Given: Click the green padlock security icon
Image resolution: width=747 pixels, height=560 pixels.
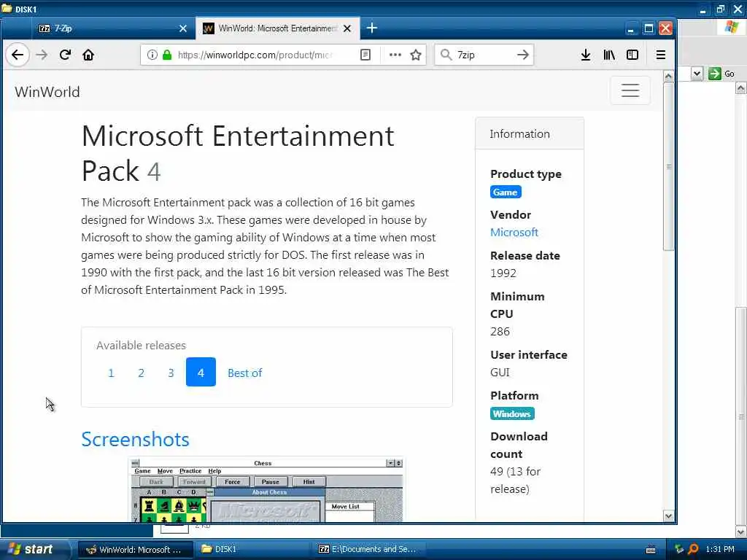Looking at the screenshot, I should pyautogui.click(x=167, y=55).
